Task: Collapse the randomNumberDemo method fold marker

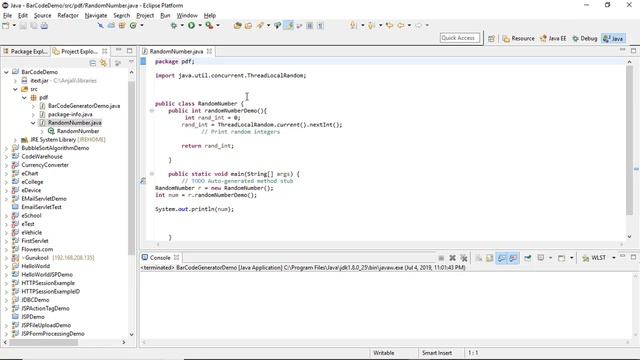Action: tap(151, 111)
